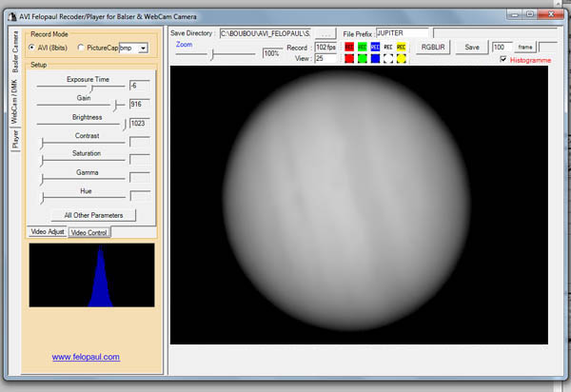Browse for save directory with ... button

tap(325, 33)
